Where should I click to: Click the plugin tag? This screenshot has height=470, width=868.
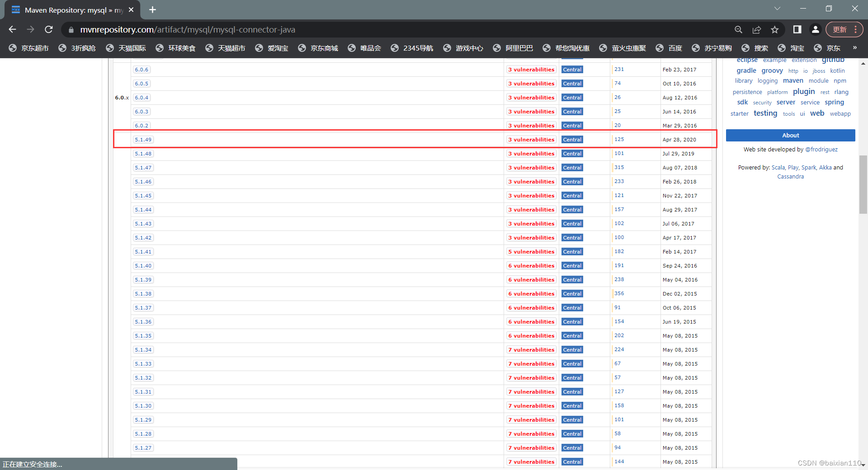coord(804,91)
